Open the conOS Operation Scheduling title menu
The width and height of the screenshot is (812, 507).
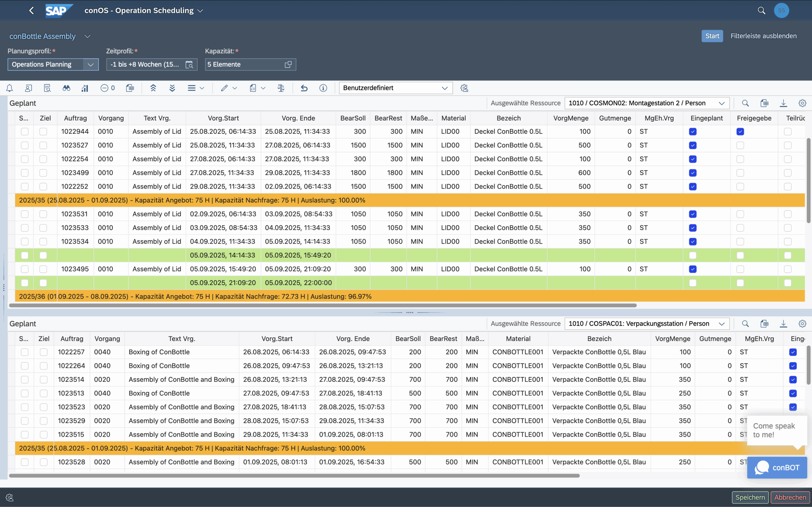[200, 11]
